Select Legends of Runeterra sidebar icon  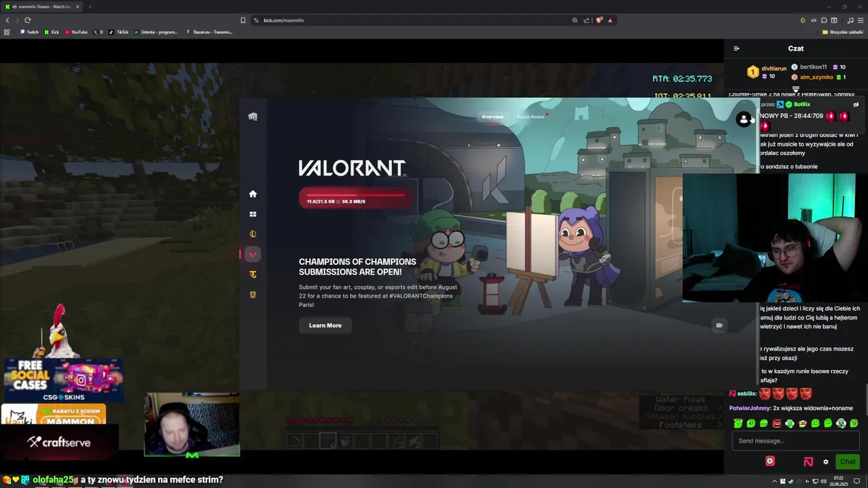pos(253,295)
